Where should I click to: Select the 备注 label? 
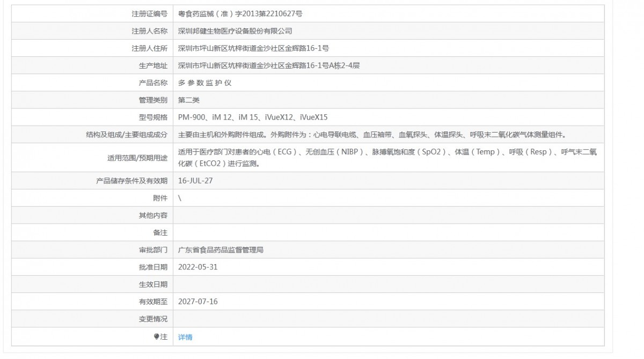[x=160, y=232]
